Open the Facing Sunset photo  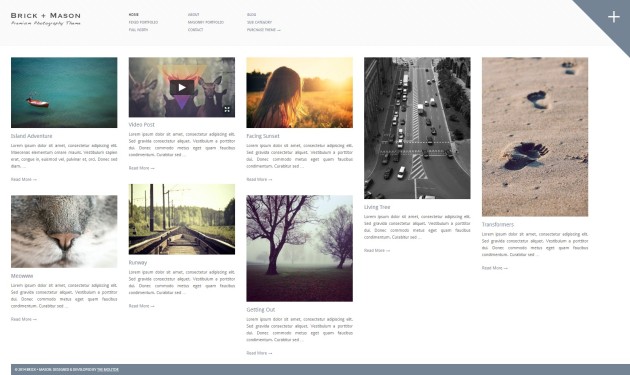tap(300, 92)
